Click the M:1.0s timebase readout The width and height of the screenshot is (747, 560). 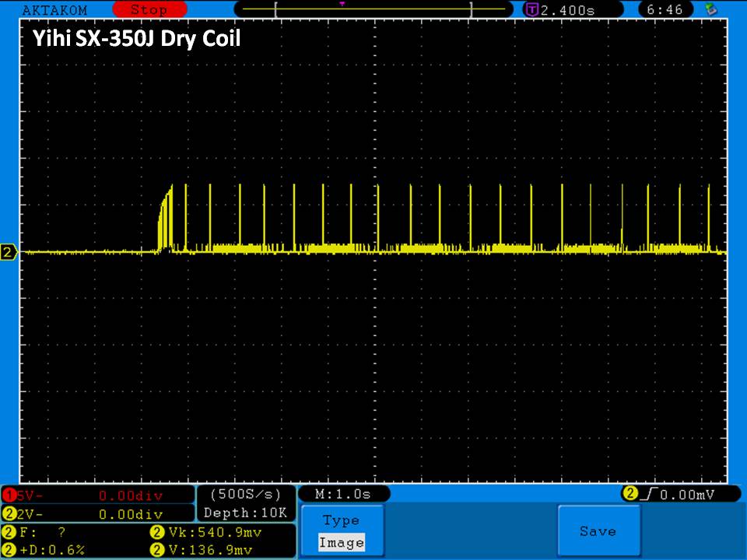pos(344,495)
